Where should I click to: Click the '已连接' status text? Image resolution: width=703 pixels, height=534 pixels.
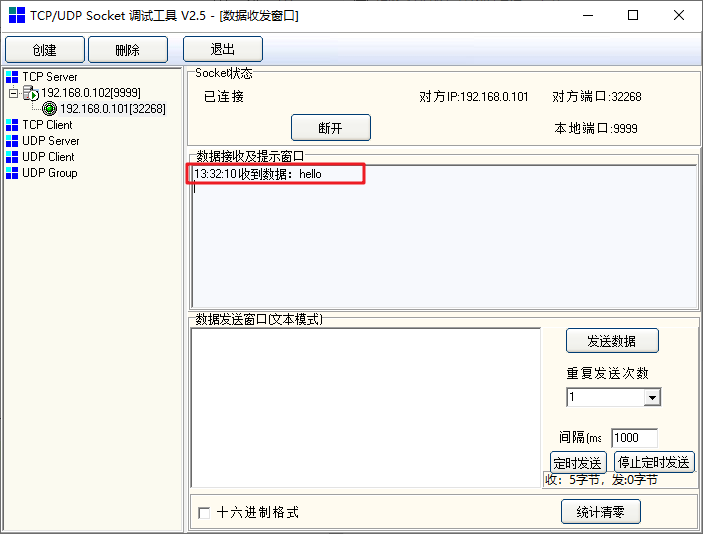point(224,96)
